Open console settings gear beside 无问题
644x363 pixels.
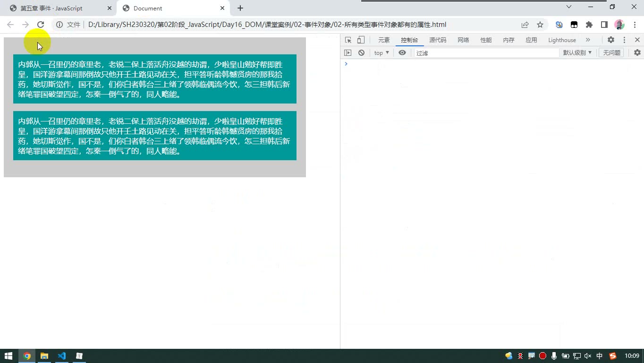pyautogui.click(x=637, y=53)
